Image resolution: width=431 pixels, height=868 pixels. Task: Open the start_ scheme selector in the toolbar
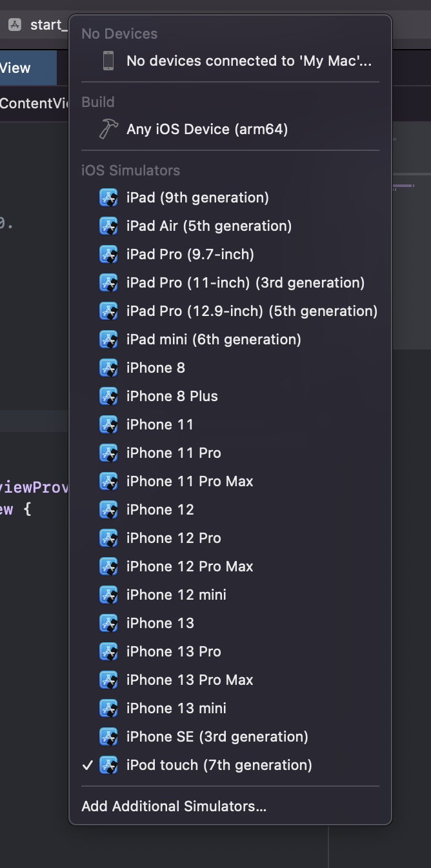click(x=48, y=25)
